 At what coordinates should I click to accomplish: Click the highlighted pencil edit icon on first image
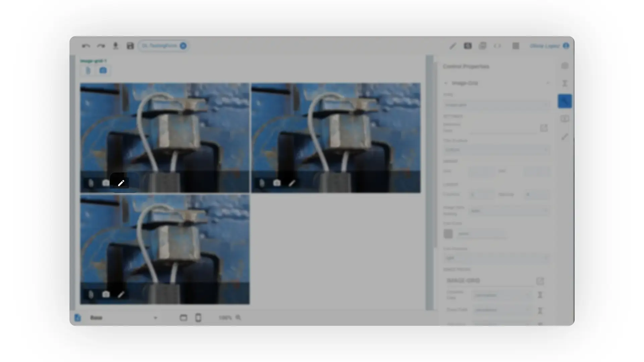[x=121, y=183]
